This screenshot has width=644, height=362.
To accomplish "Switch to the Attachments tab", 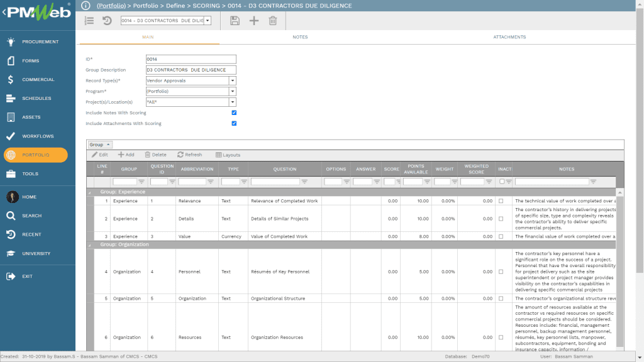I will click(509, 37).
